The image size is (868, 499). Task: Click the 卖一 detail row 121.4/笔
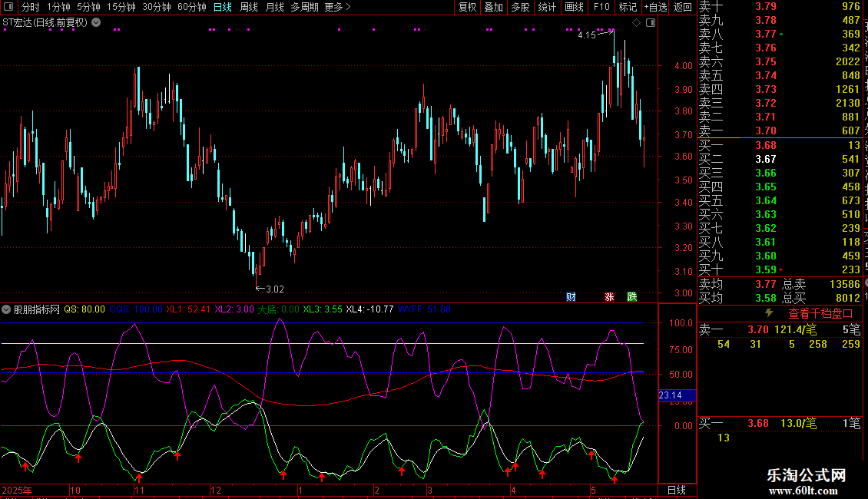pos(780,330)
